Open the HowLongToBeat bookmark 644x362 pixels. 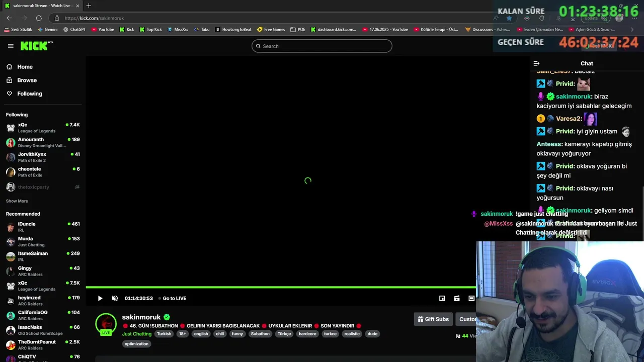[x=233, y=29]
